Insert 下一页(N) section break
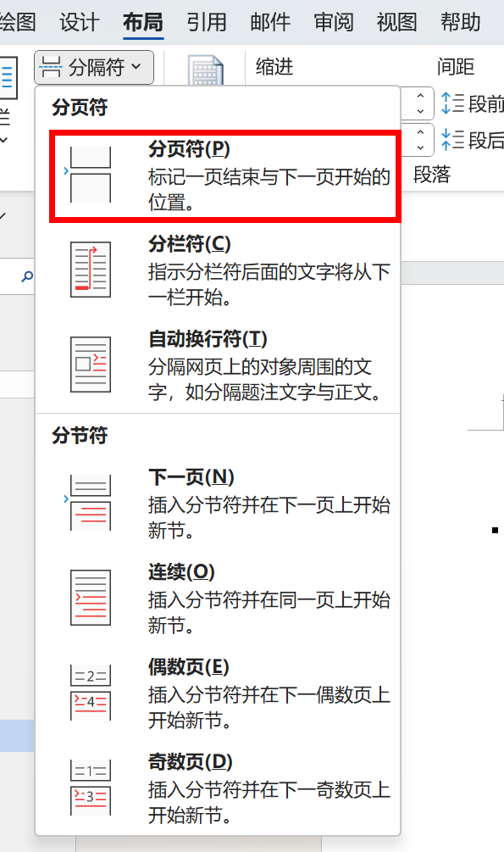This screenshot has width=504, height=852. click(218, 504)
